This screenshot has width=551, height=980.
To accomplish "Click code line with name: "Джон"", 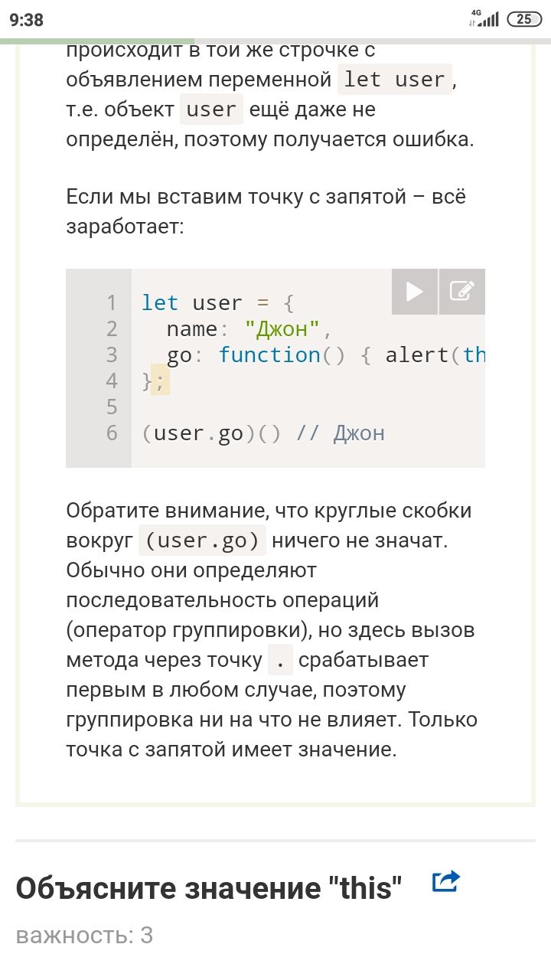I will tap(249, 328).
